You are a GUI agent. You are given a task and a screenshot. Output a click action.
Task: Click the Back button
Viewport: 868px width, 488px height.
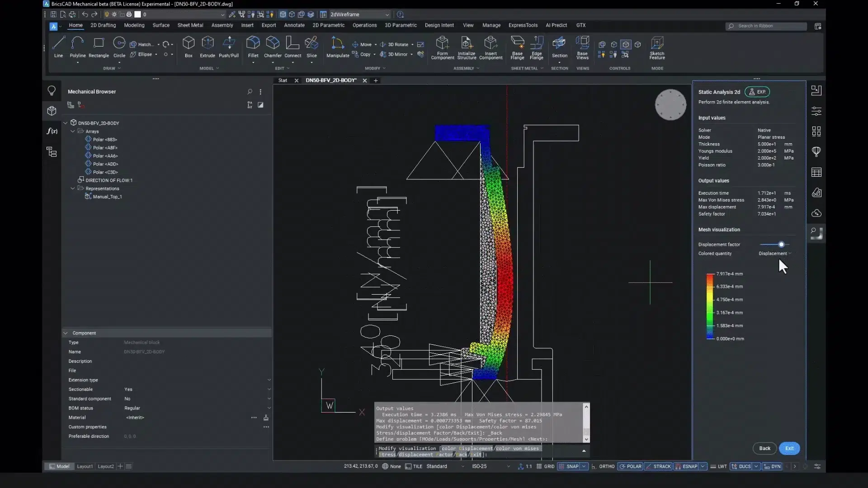click(764, 448)
